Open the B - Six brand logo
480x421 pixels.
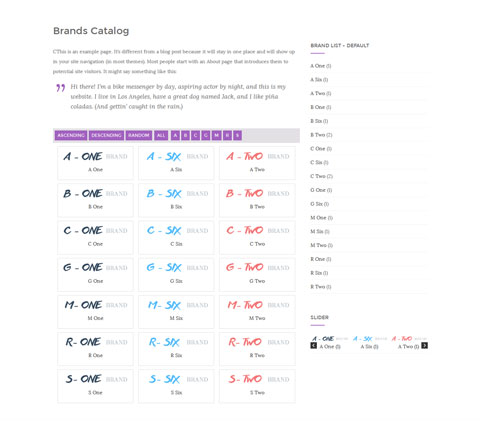tap(176, 193)
